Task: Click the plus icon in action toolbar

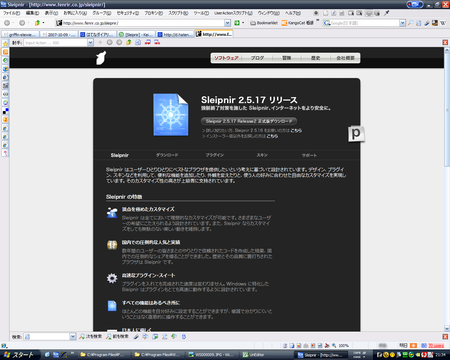Action: [x=100, y=42]
